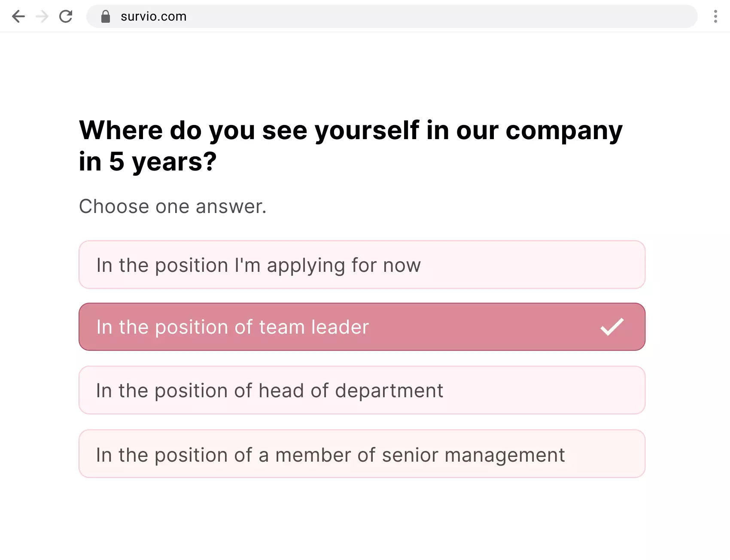The width and height of the screenshot is (730, 560).
Task: Click the "Choose one answer" instruction text
Action: [x=173, y=207]
